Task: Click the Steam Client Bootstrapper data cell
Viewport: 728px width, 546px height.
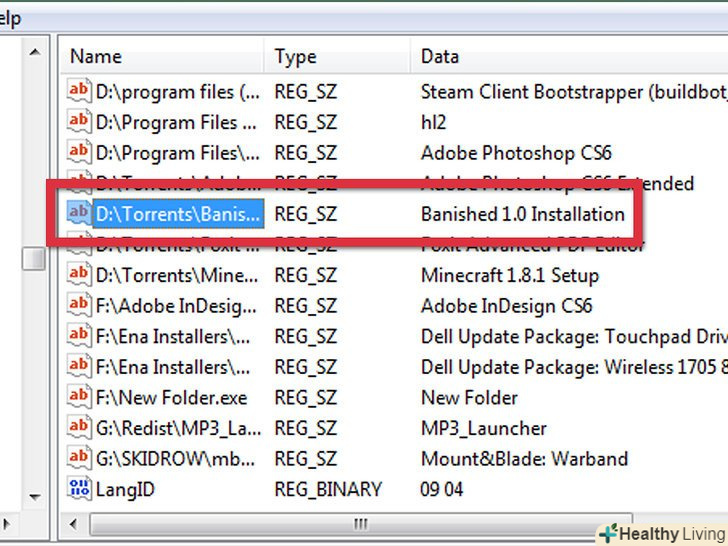Action: click(574, 92)
